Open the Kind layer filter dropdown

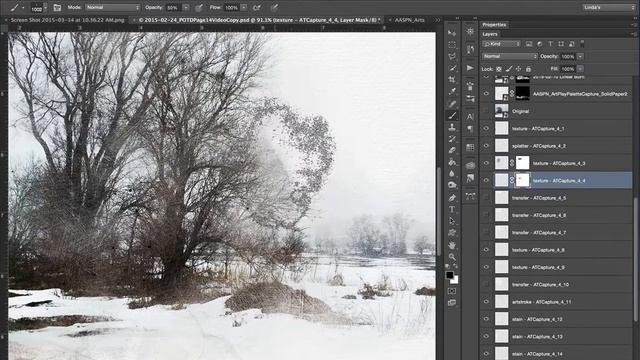click(501, 44)
